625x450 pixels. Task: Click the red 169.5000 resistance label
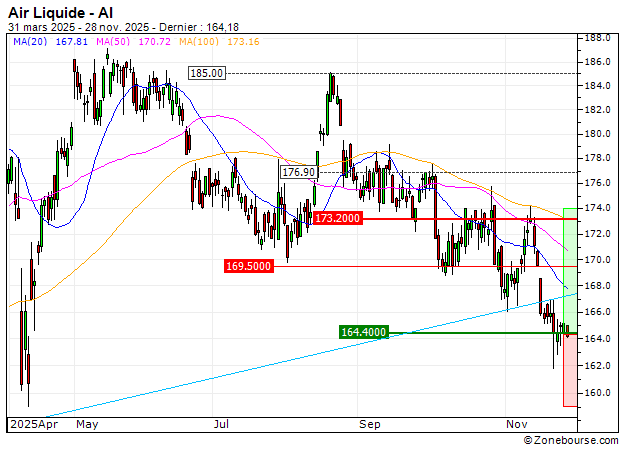click(x=249, y=266)
